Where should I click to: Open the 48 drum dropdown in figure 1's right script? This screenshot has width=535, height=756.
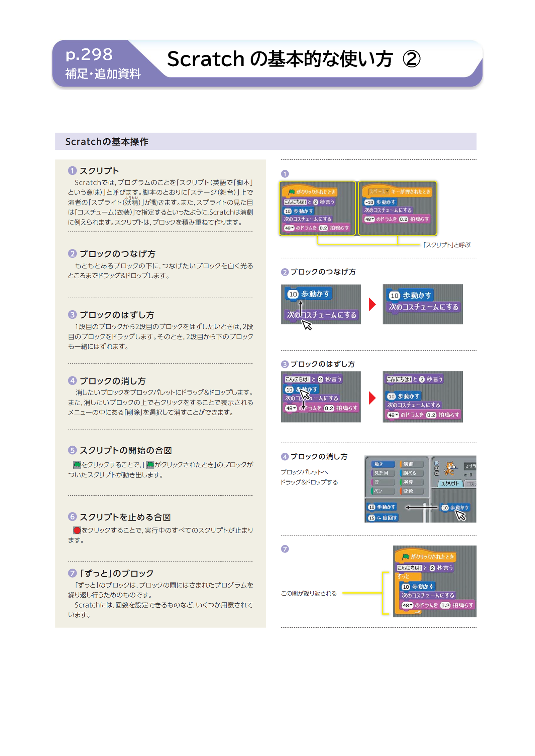coord(369,219)
